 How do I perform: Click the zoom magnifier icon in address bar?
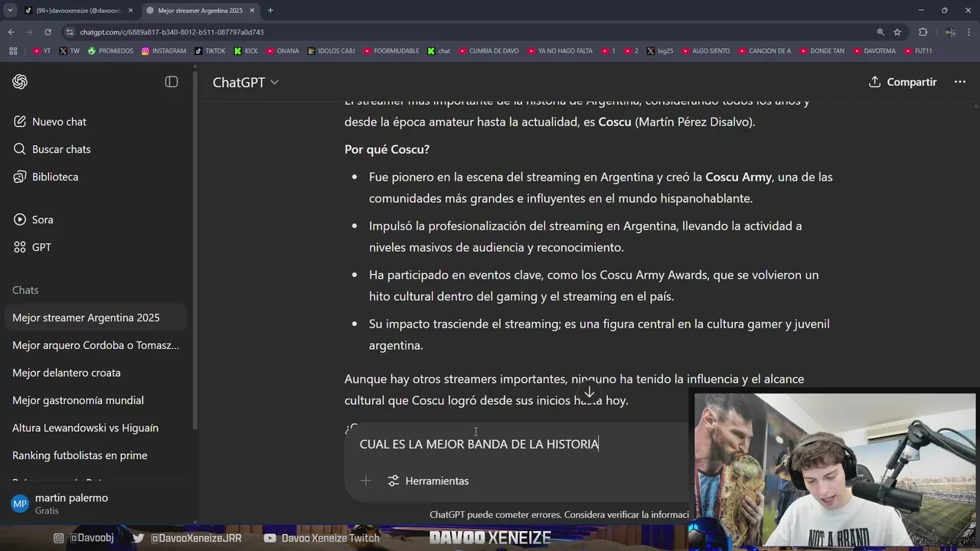click(x=880, y=32)
